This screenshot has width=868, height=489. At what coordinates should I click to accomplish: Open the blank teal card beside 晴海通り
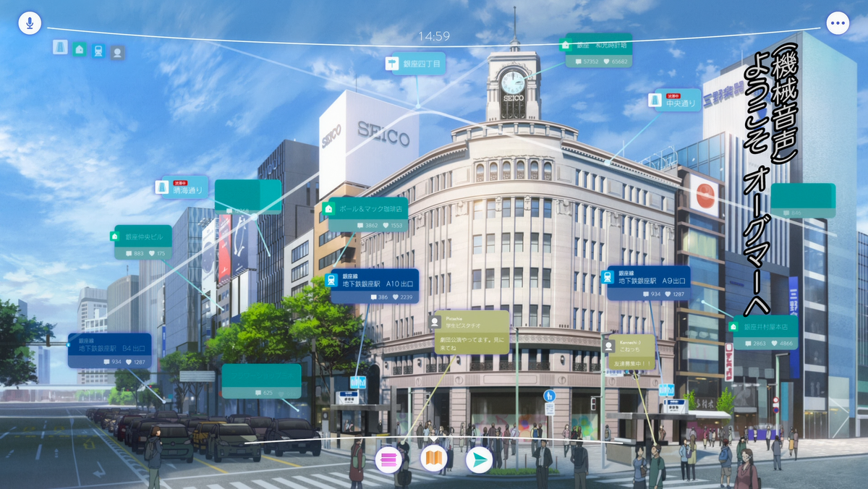click(248, 197)
